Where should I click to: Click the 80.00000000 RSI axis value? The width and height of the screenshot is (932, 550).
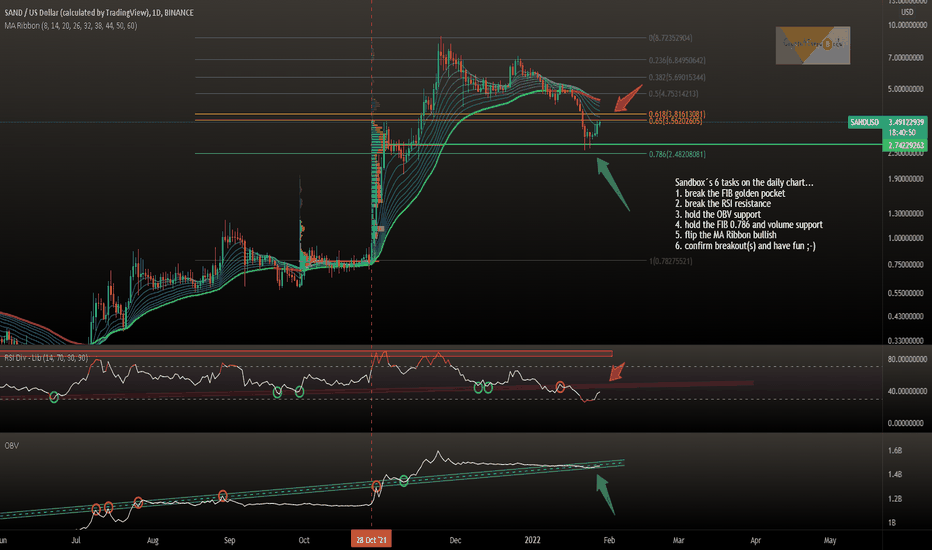coord(907,359)
